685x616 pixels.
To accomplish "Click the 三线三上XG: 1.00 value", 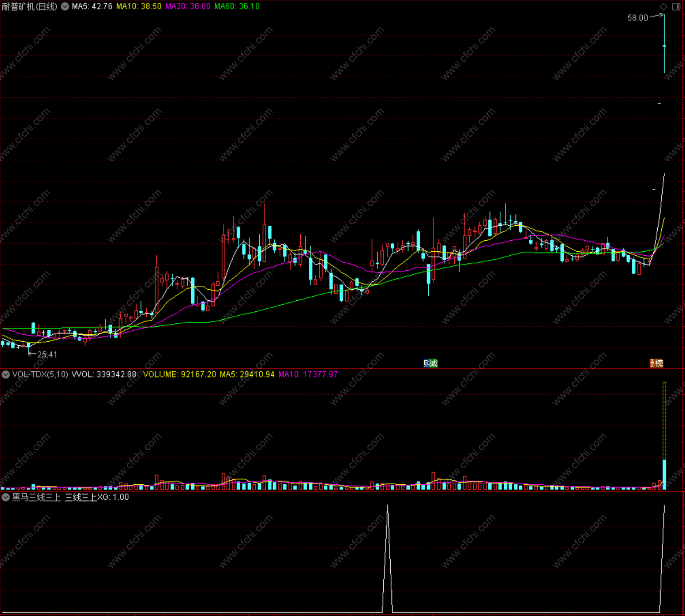I will coord(97,497).
